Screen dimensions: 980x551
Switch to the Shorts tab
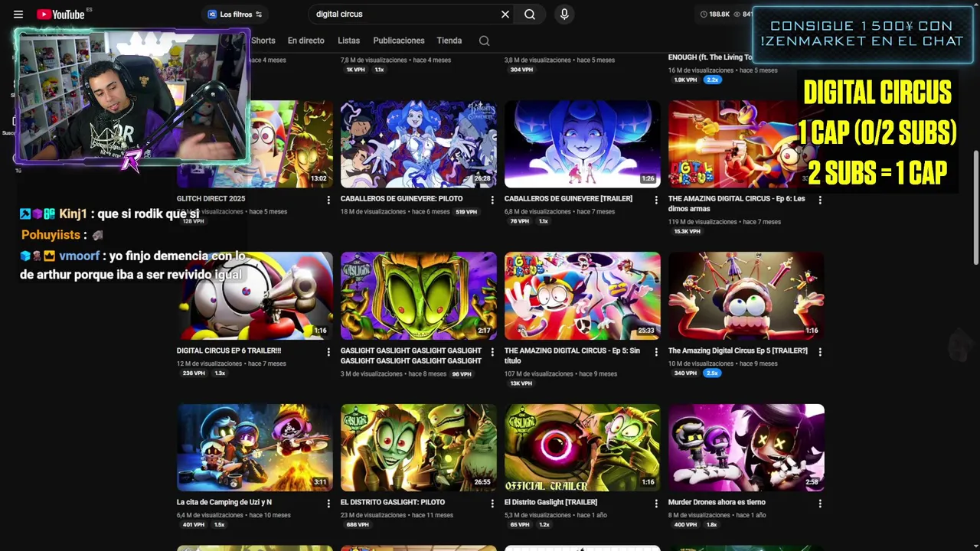[x=263, y=41]
